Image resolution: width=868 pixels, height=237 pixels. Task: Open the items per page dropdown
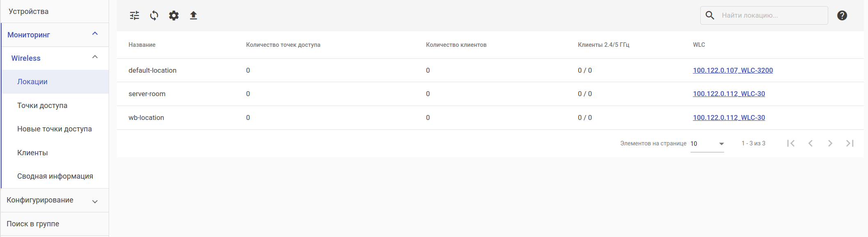pyautogui.click(x=707, y=144)
